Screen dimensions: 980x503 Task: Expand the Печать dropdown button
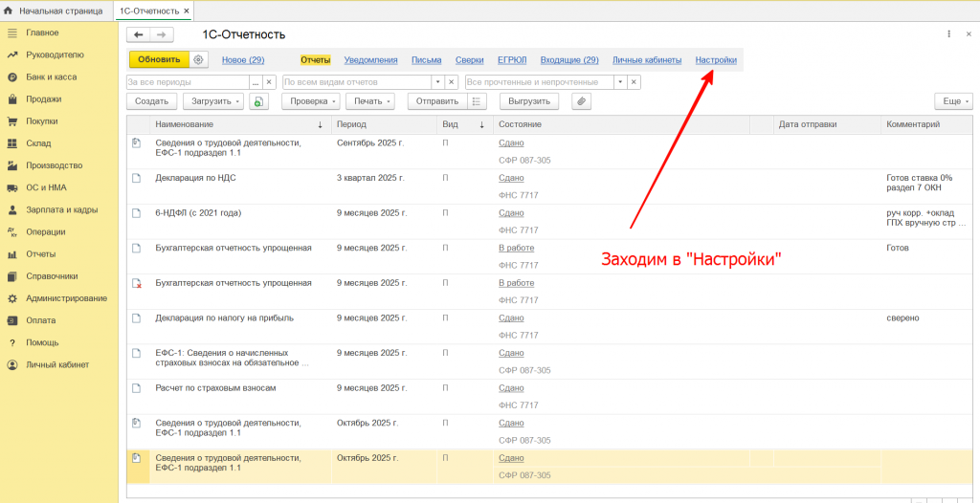pos(370,101)
